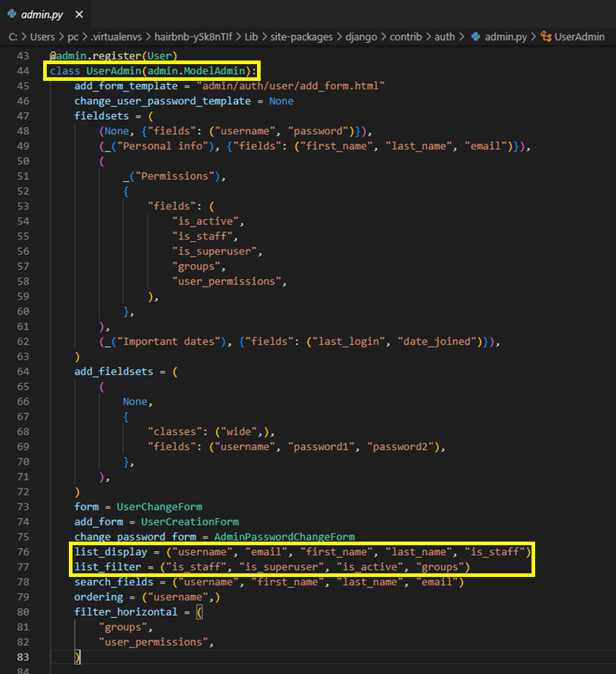Click line number 76 in the gutter
This screenshot has width=616, height=674.
(23, 552)
